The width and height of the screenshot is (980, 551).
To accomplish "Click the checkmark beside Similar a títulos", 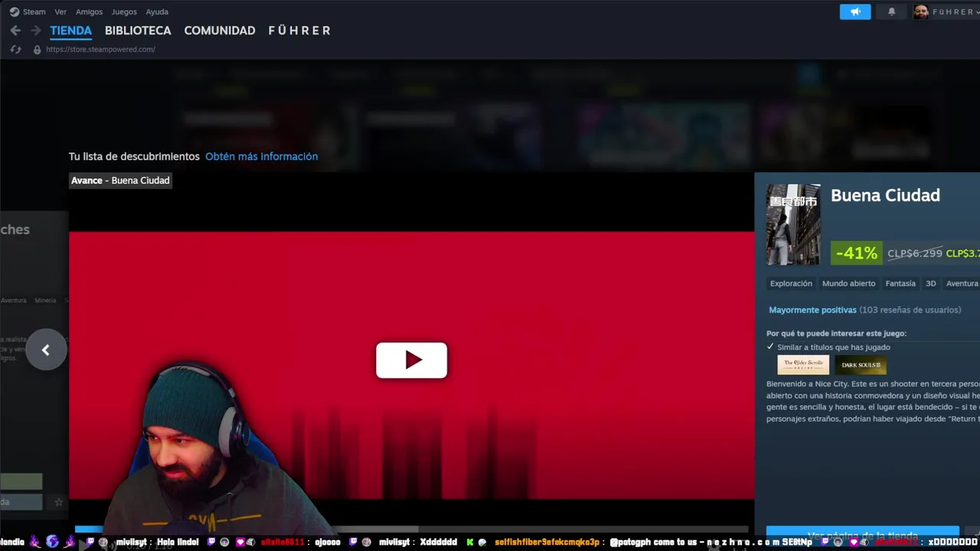I will tap(770, 347).
